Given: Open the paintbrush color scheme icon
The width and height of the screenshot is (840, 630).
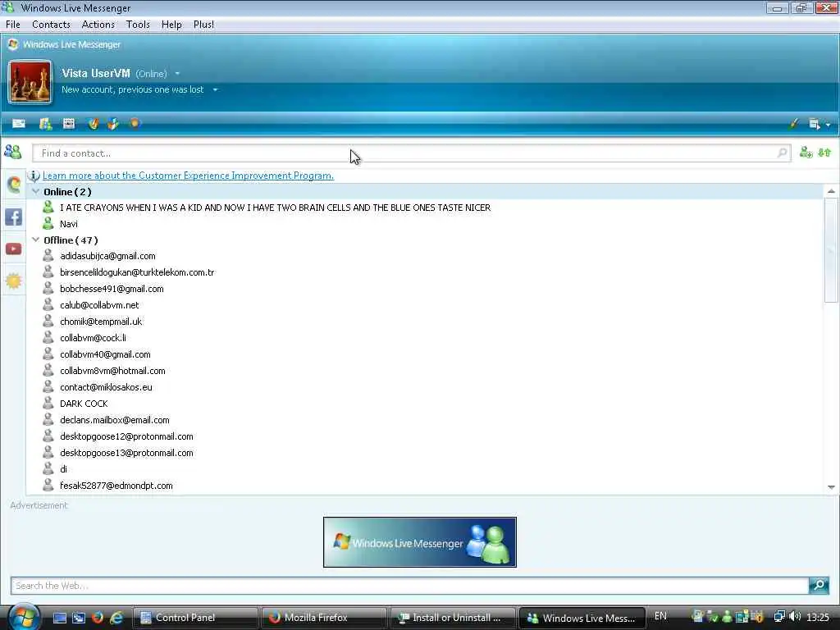Looking at the screenshot, I should click(793, 124).
